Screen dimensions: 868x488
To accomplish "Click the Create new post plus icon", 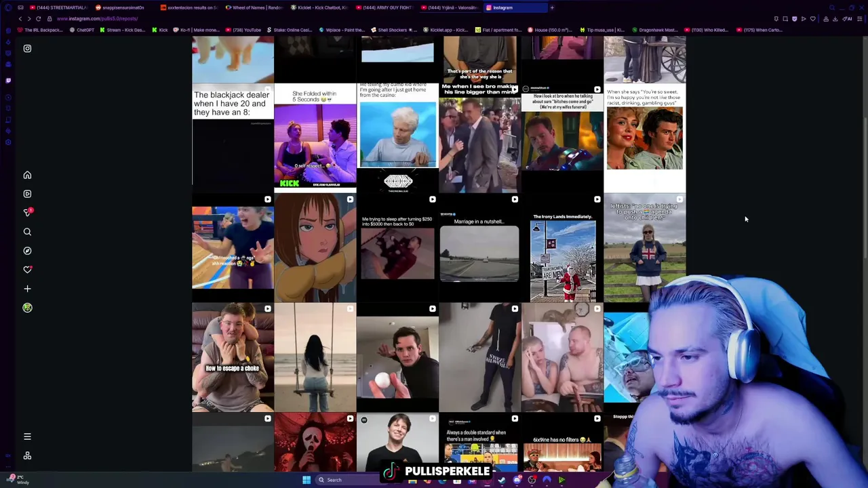I will pyautogui.click(x=27, y=289).
